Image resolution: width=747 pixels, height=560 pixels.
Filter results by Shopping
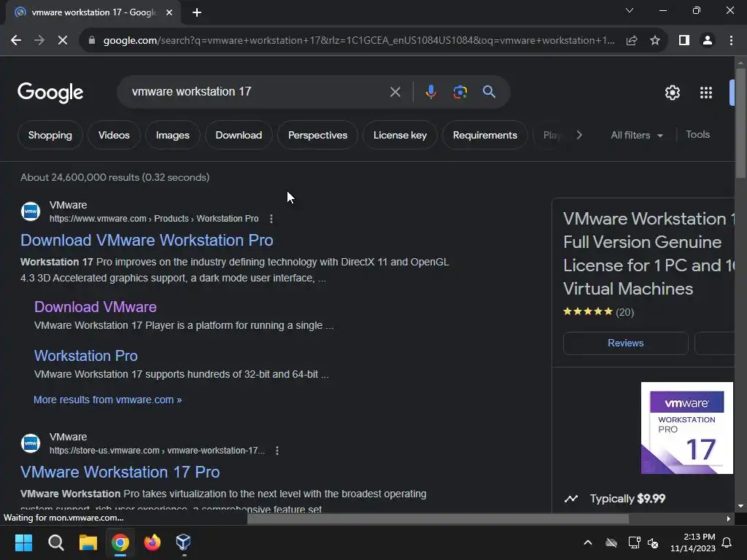click(x=50, y=135)
